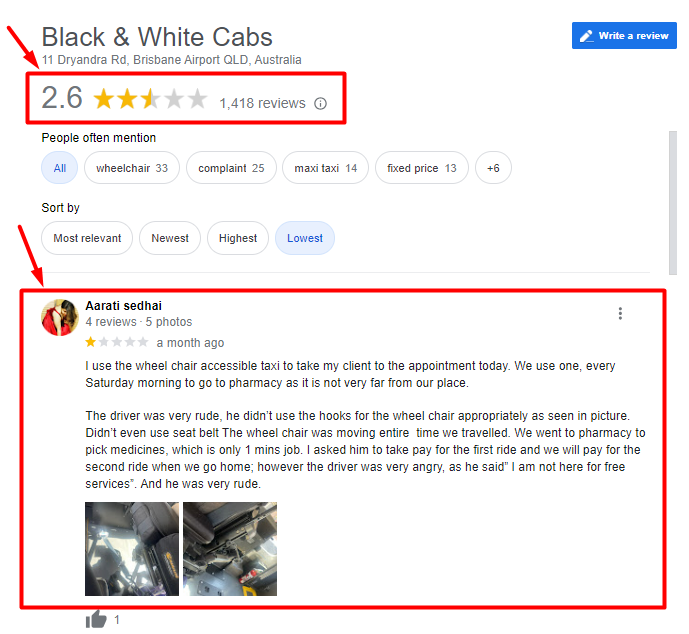Open reviewer name Aarati sedhai
The image size is (689, 634).
(x=123, y=306)
